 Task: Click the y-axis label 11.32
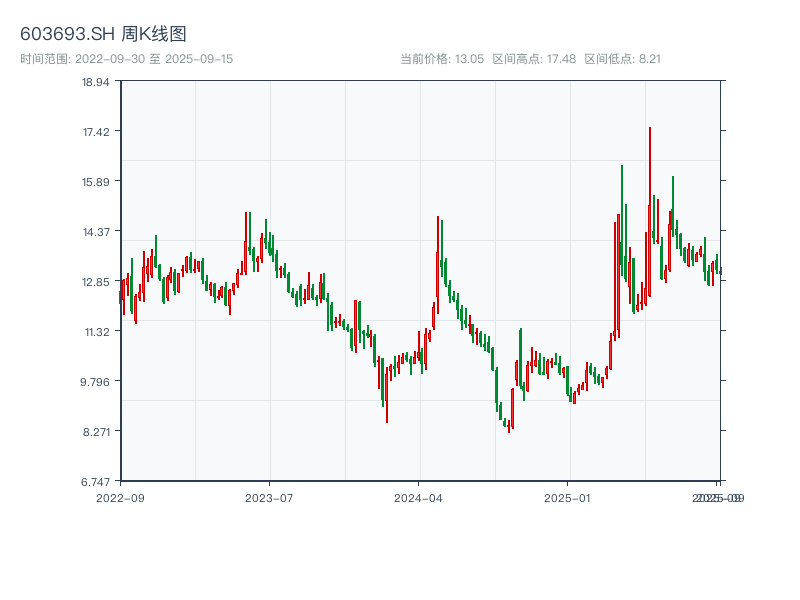click(x=97, y=332)
